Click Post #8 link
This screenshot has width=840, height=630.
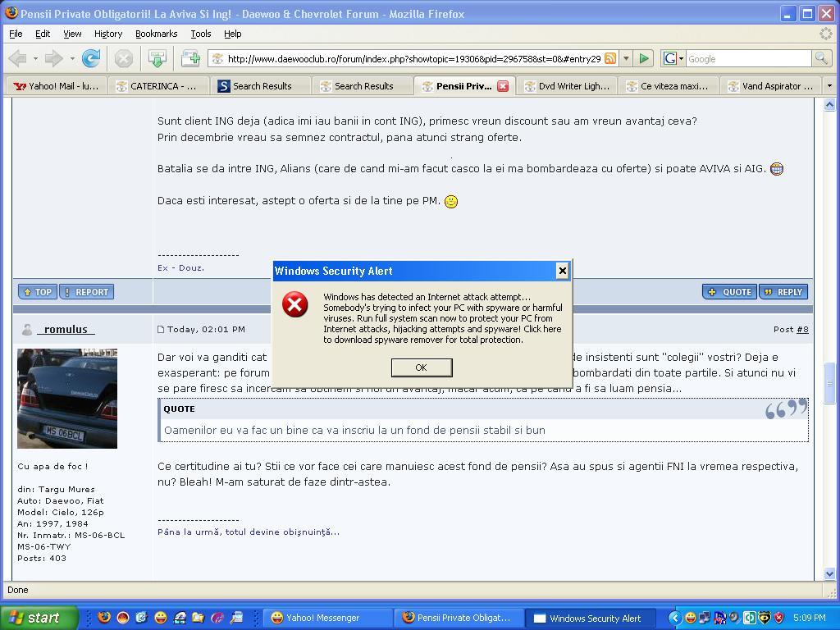[x=802, y=330]
